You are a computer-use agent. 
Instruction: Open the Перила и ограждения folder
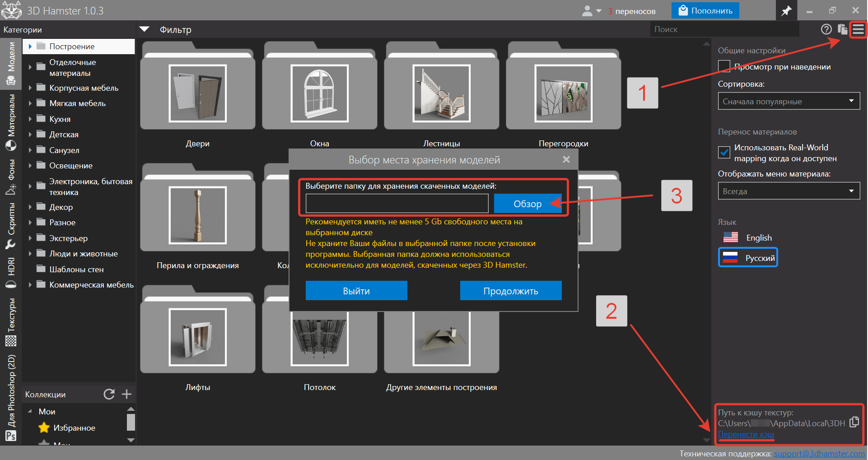pos(198,208)
